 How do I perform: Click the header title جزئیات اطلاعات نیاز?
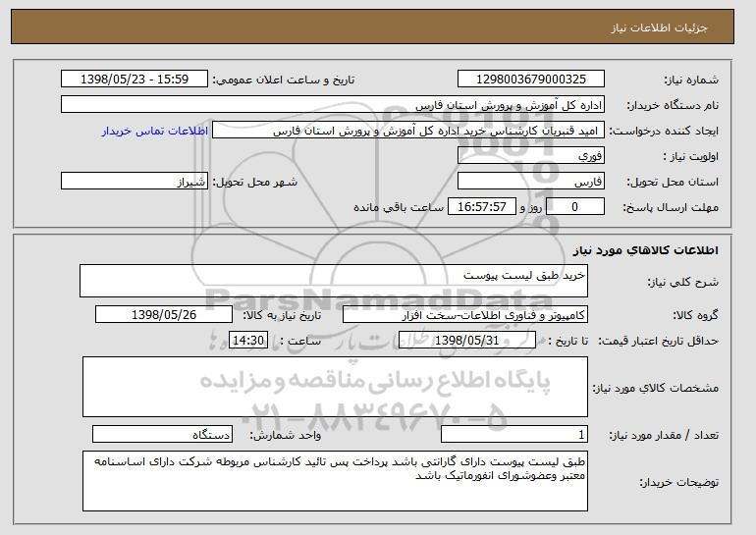659,27
